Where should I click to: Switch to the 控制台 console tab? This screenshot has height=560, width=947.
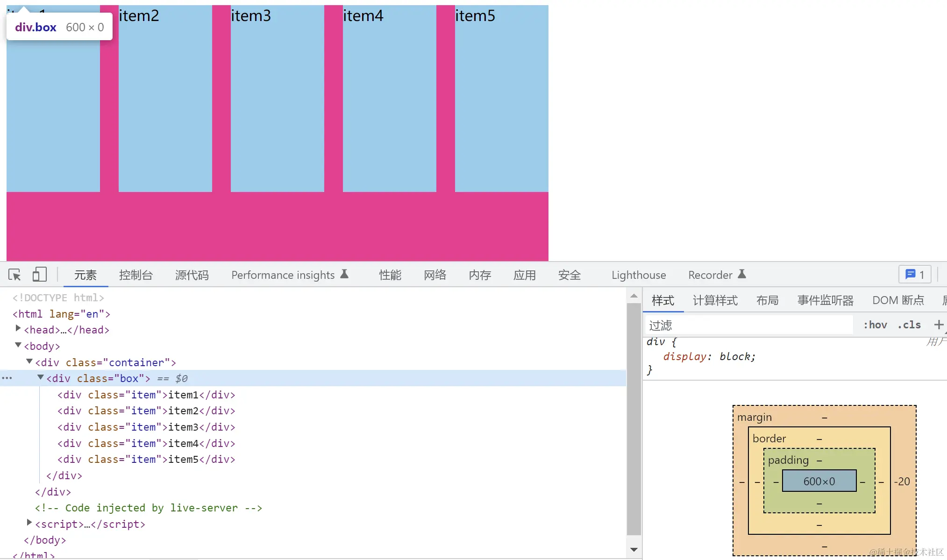point(135,275)
